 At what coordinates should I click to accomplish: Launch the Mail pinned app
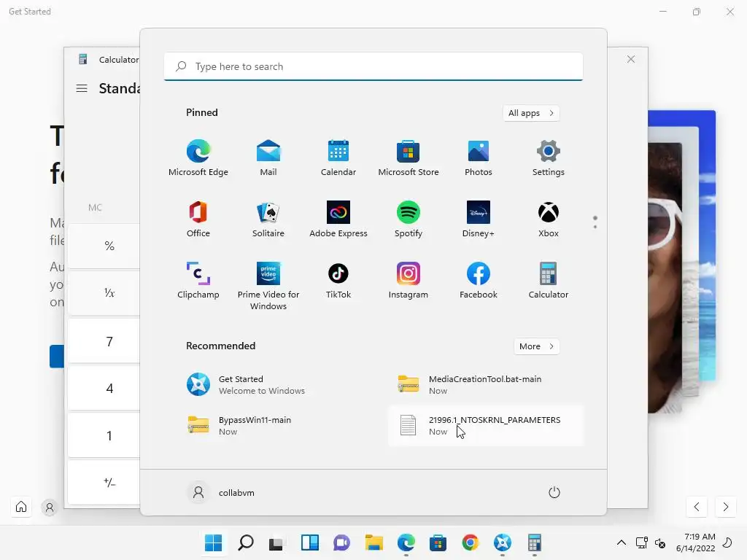(x=268, y=158)
